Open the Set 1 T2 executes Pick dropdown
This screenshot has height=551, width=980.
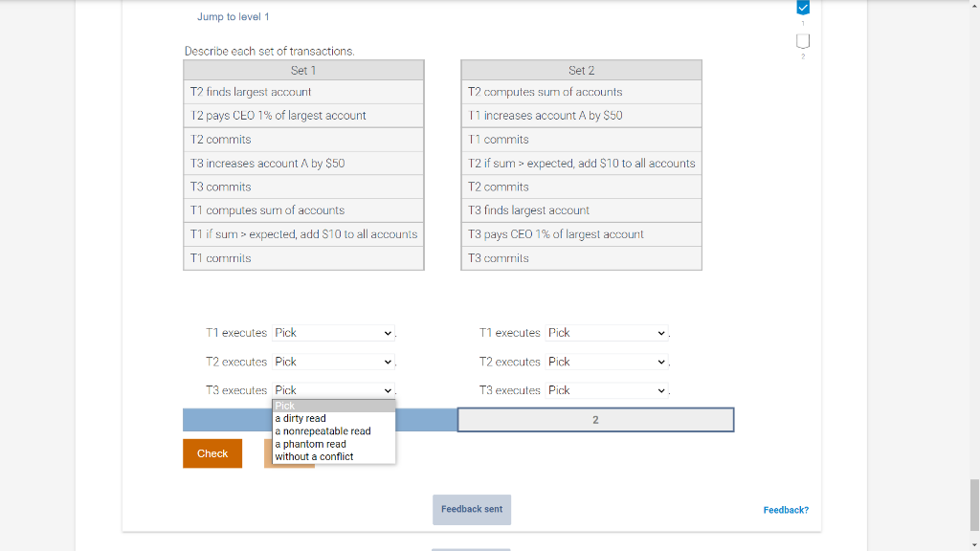pyautogui.click(x=332, y=362)
